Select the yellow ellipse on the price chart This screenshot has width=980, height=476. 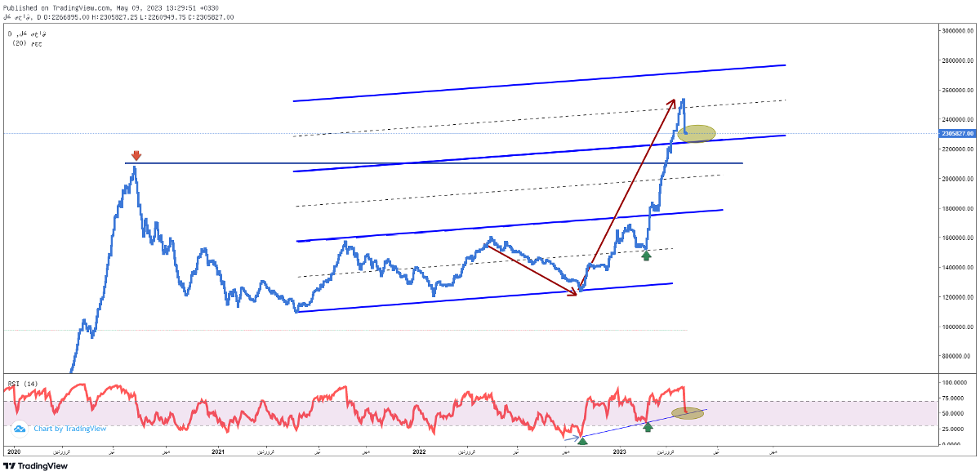click(x=697, y=132)
